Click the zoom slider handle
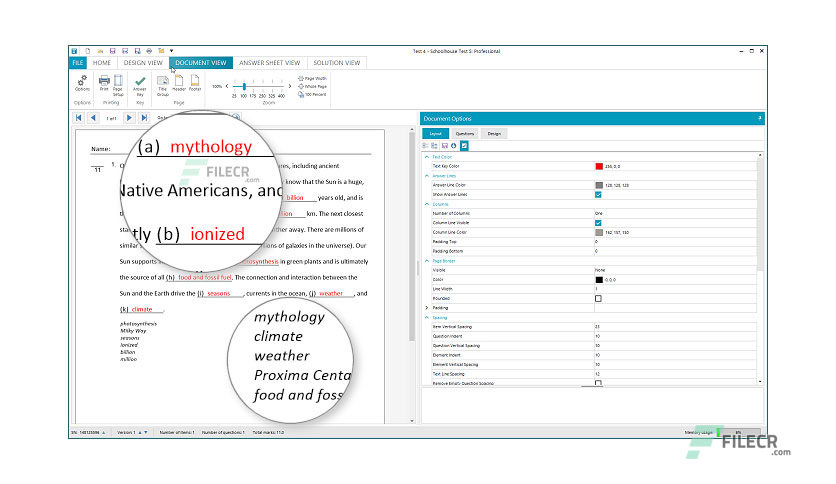 [244, 86]
